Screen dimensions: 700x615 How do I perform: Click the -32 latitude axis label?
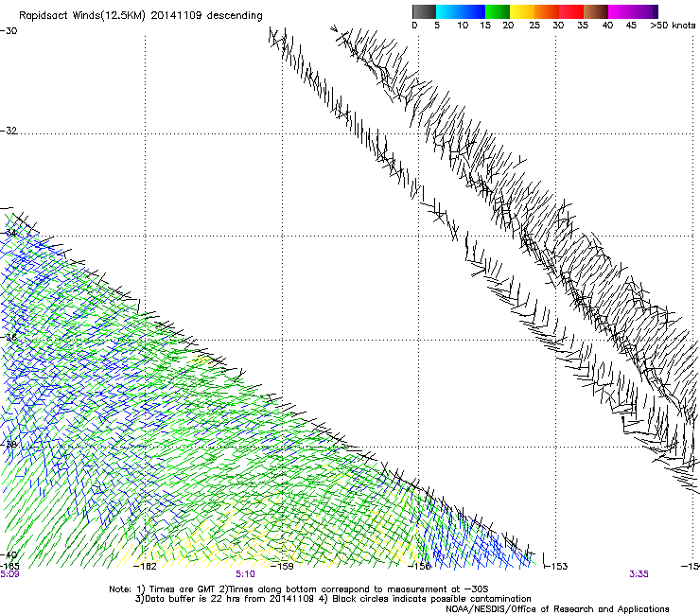[x=9, y=131]
